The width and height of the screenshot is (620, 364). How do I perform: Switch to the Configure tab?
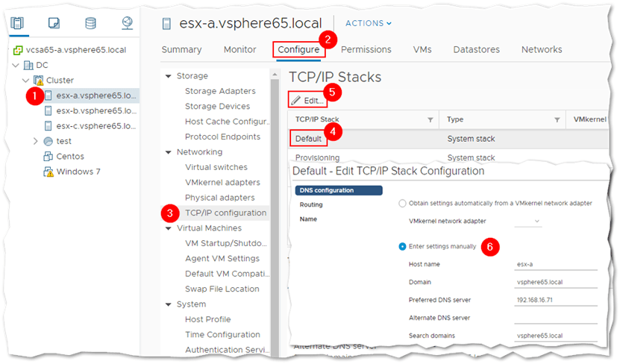point(298,49)
